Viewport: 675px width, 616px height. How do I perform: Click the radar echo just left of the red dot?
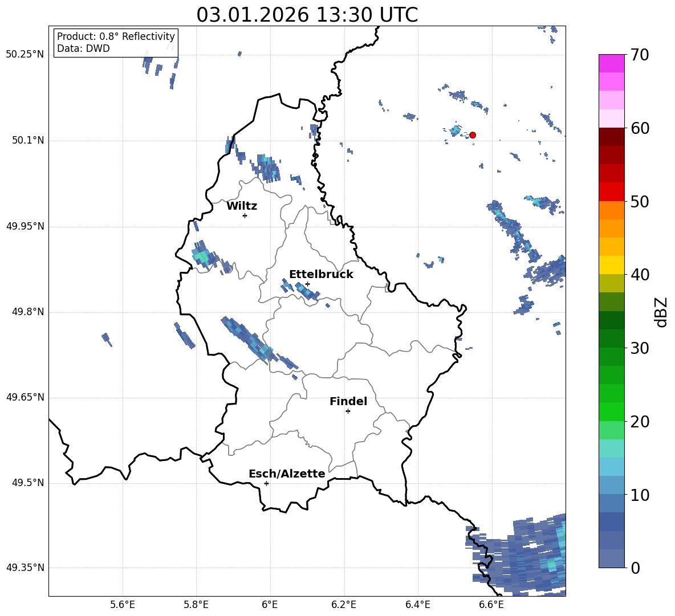[x=456, y=130]
